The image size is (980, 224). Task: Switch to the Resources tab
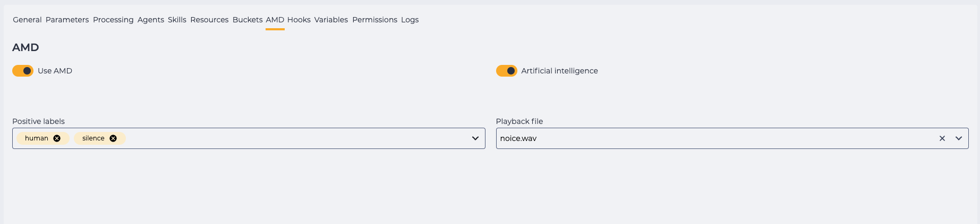coord(209,20)
